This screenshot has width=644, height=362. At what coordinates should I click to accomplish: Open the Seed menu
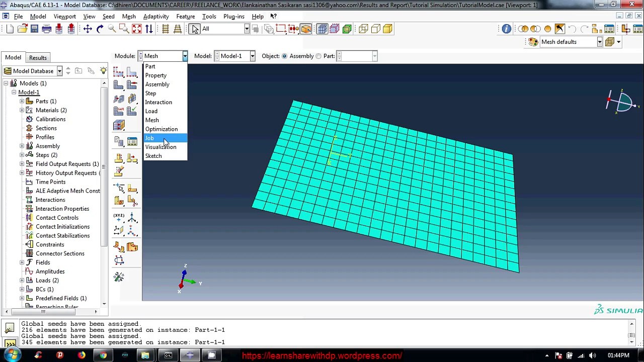point(108,17)
